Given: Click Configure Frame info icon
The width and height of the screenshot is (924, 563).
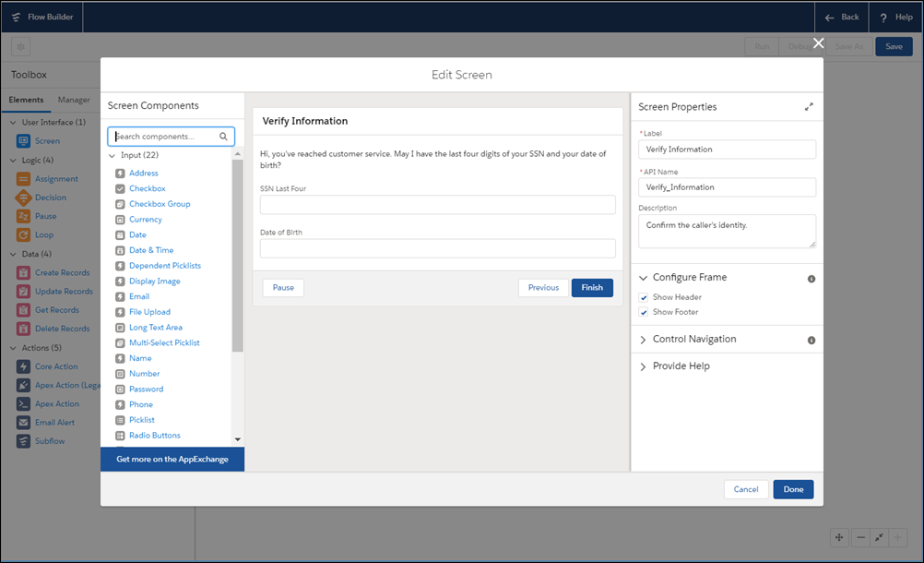Looking at the screenshot, I should click(x=811, y=279).
